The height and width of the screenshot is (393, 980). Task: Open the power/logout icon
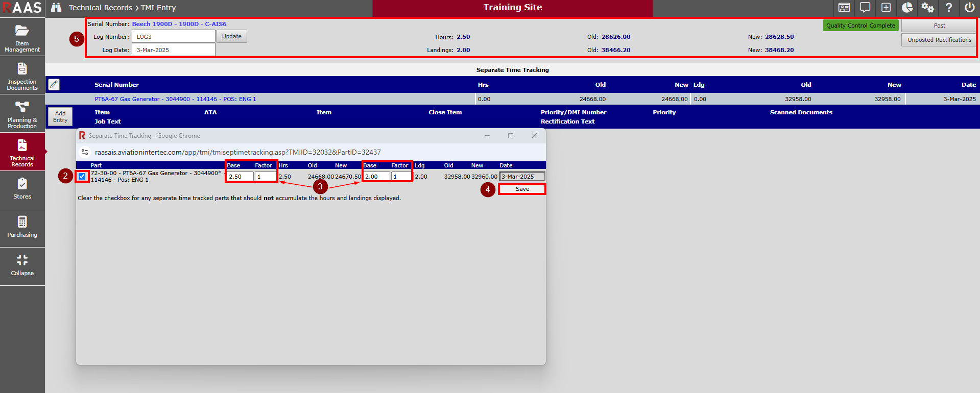pos(969,8)
